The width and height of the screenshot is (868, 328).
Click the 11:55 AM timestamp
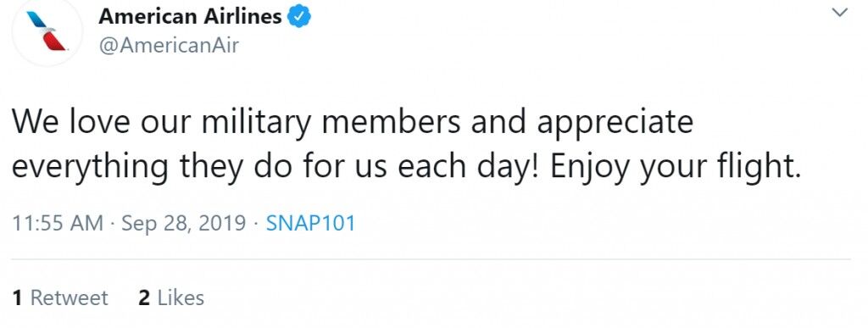click(x=58, y=224)
